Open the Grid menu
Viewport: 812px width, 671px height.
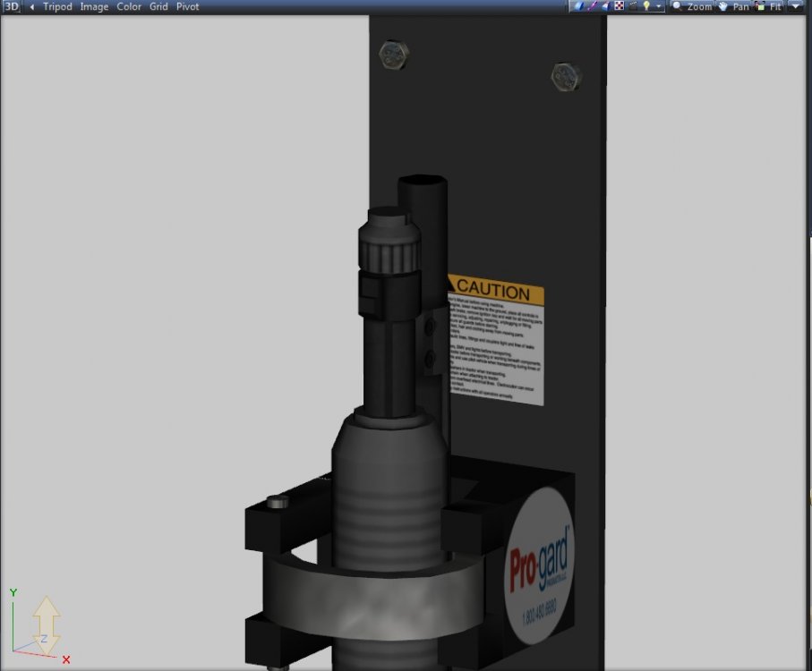(158, 7)
